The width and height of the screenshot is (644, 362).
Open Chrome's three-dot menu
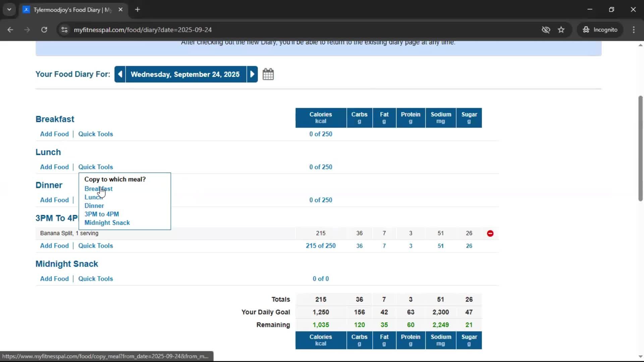[634, 29]
